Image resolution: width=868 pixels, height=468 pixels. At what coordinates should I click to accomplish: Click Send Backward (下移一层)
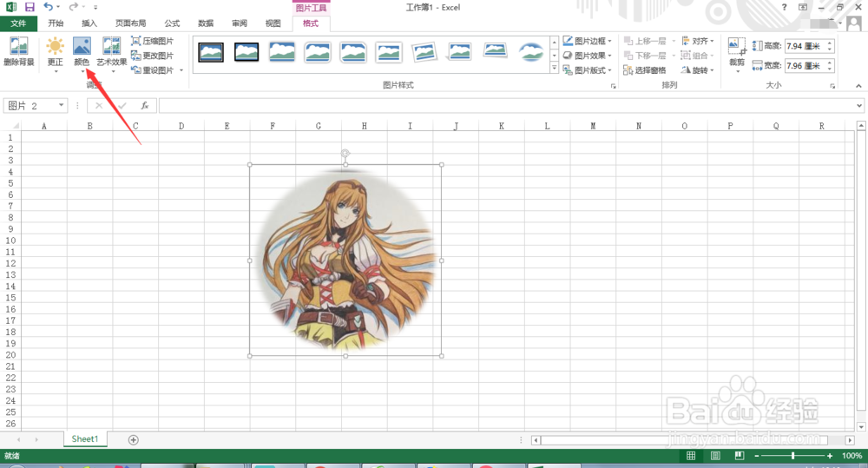(645, 56)
